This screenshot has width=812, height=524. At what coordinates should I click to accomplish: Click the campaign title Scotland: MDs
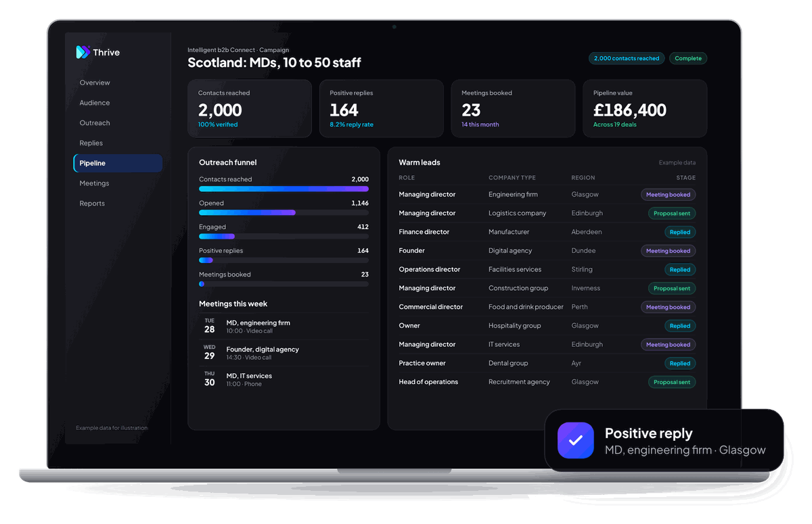[x=274, y=63]
